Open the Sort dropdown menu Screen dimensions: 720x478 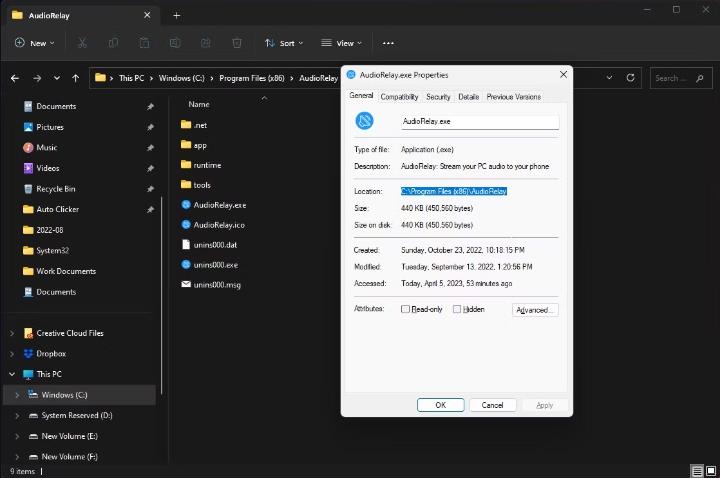pos(284,43)
